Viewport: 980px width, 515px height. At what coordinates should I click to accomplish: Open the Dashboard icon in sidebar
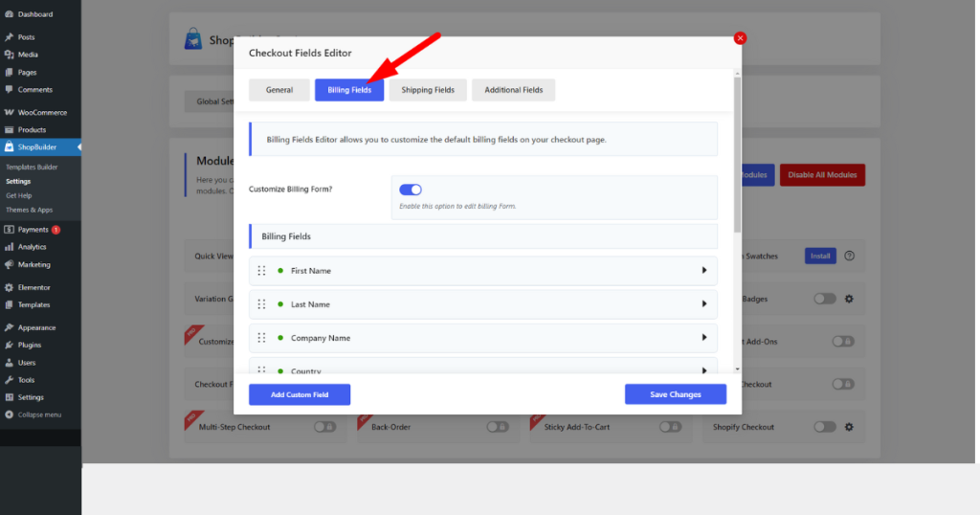(x=9, y=13)
